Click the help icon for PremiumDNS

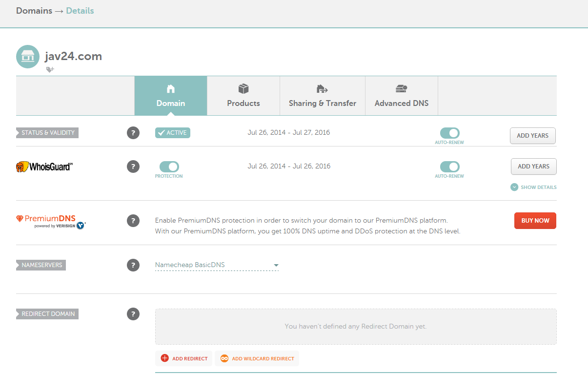(x=133, y=221)
